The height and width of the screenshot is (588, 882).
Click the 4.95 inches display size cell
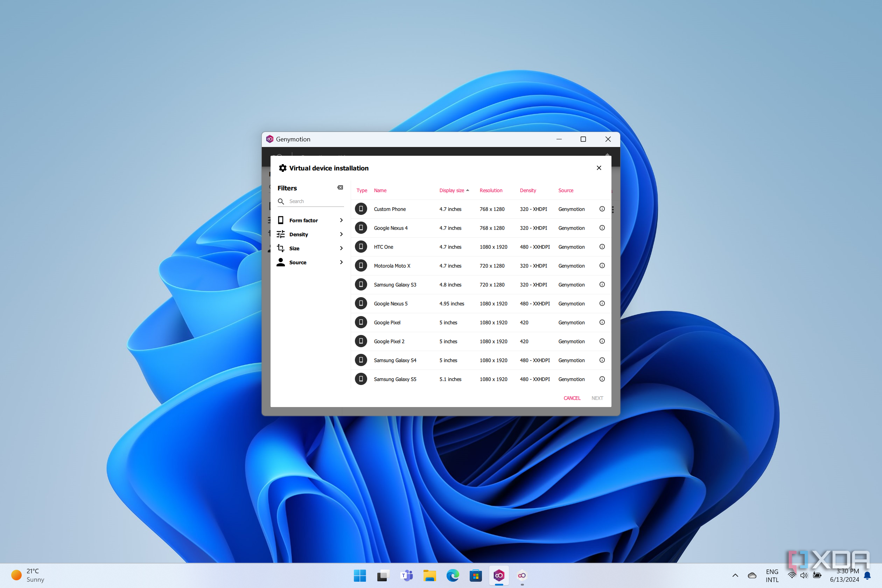coord(451,304)
